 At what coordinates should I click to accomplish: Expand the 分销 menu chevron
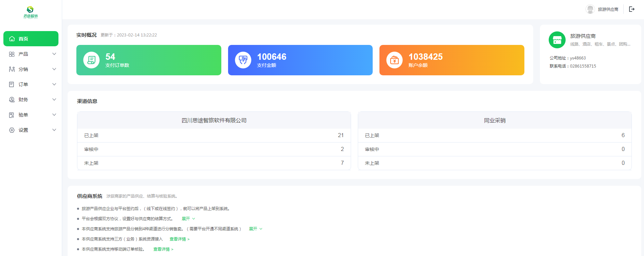(x=54, y=69)
